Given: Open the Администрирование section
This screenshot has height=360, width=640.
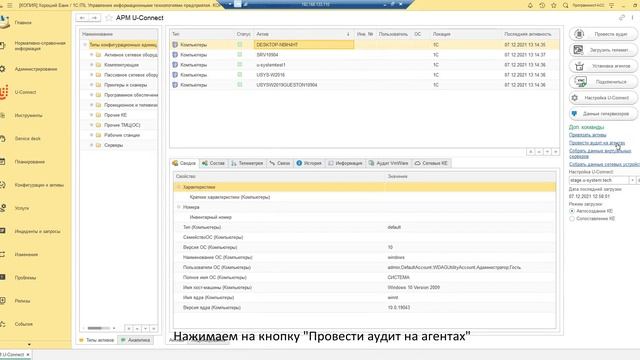Looking at the screenshot, I should pyautogui.click(x=36, y=69).
